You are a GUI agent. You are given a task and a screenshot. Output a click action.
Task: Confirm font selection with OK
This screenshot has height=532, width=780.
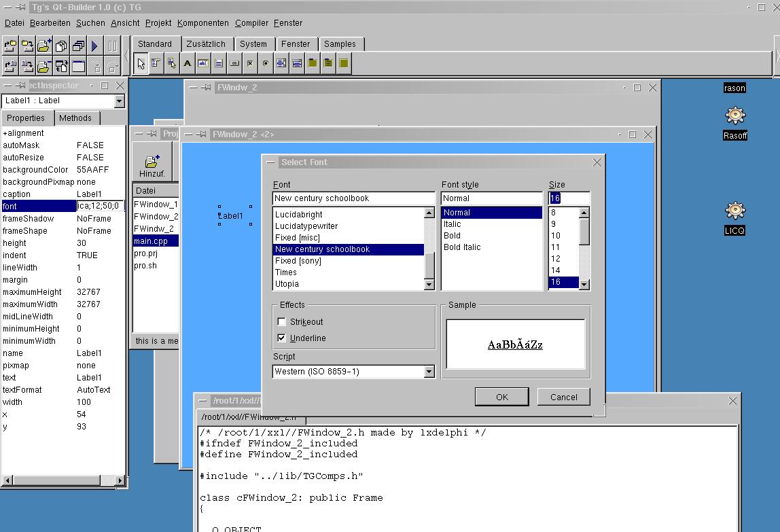[x=501, y=397]
